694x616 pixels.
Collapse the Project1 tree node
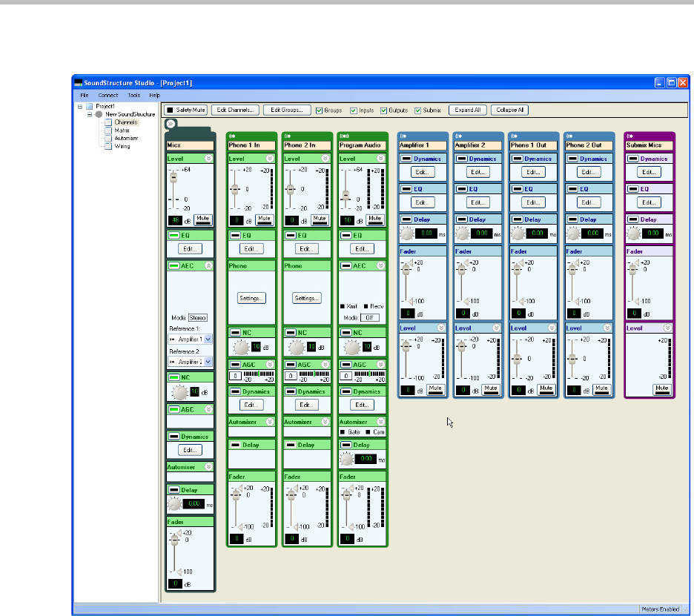80,106
